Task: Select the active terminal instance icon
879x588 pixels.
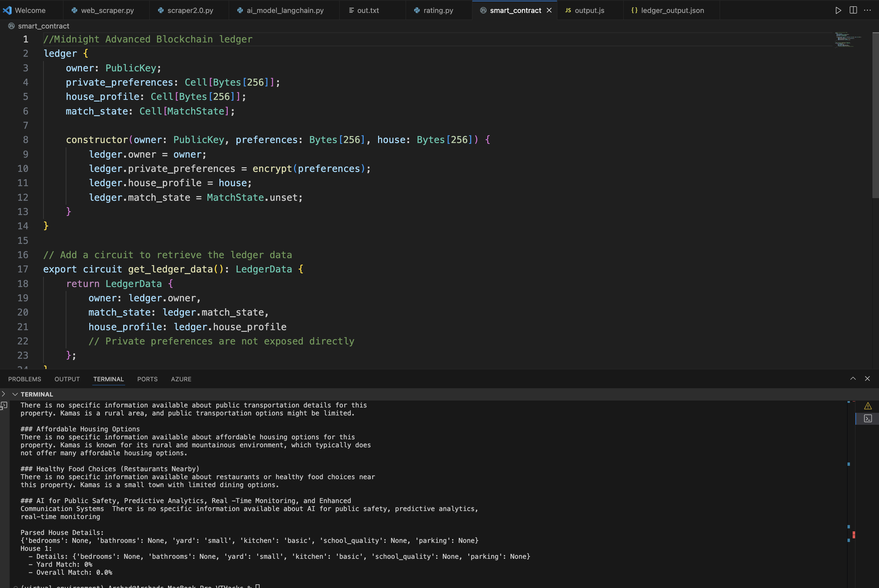Action: click(x=868, y=418)
